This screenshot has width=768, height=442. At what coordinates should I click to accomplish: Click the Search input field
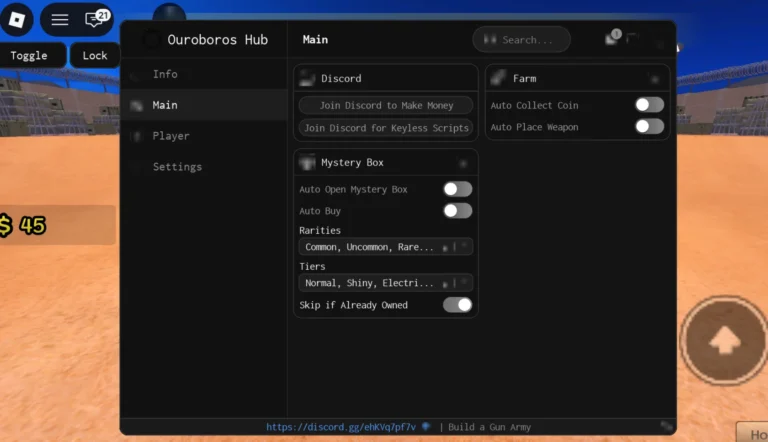pyautogui.click(x=522, y=40)
